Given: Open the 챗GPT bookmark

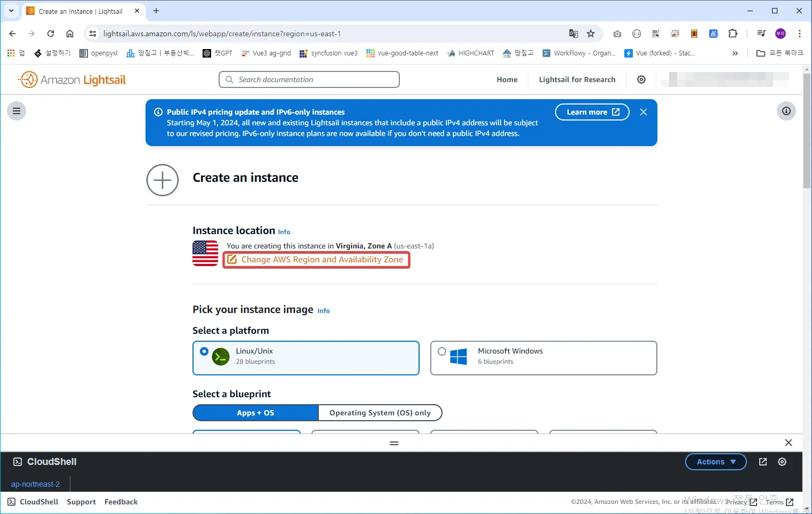Looking at the screenshot, I should 218,53.
